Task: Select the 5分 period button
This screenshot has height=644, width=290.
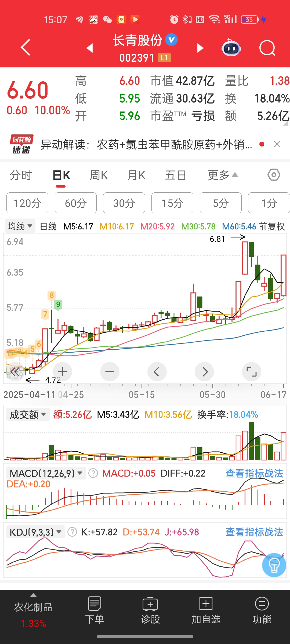Action: [x=221, y=203]
